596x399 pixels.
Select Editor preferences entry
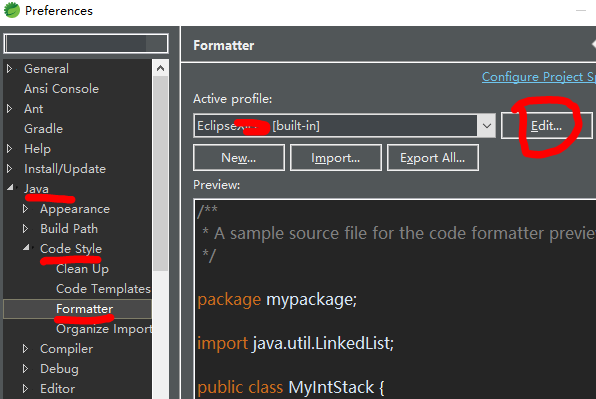(57, 389)
